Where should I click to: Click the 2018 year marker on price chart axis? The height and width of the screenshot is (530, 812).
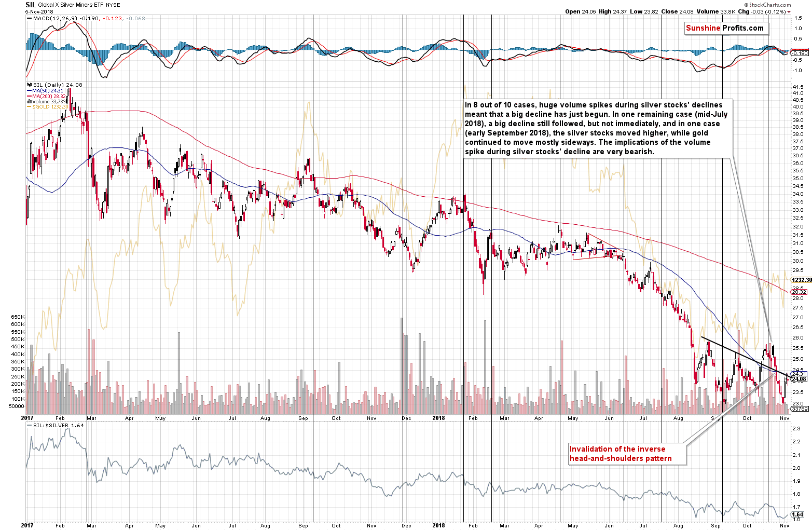pos(438,418)
